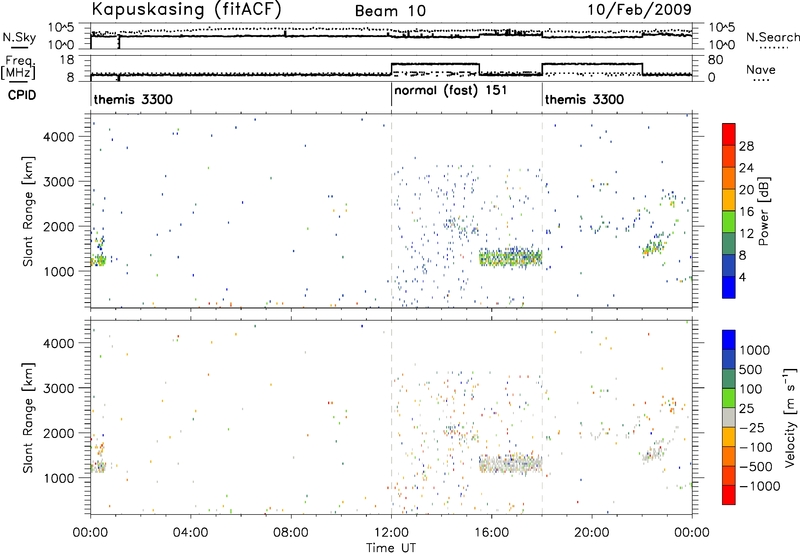This screenshot has height=554, width=800.
Task: Pick the red top segment of the Power color bar
Action: coord(729,134)
